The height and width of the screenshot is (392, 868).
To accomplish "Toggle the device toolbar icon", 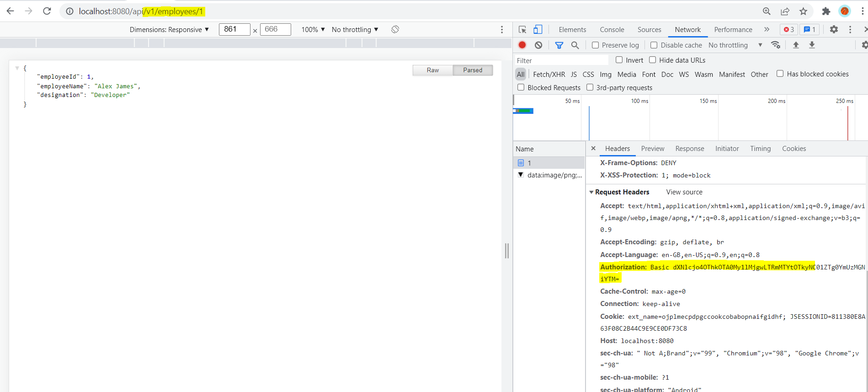I will (538, 30).
